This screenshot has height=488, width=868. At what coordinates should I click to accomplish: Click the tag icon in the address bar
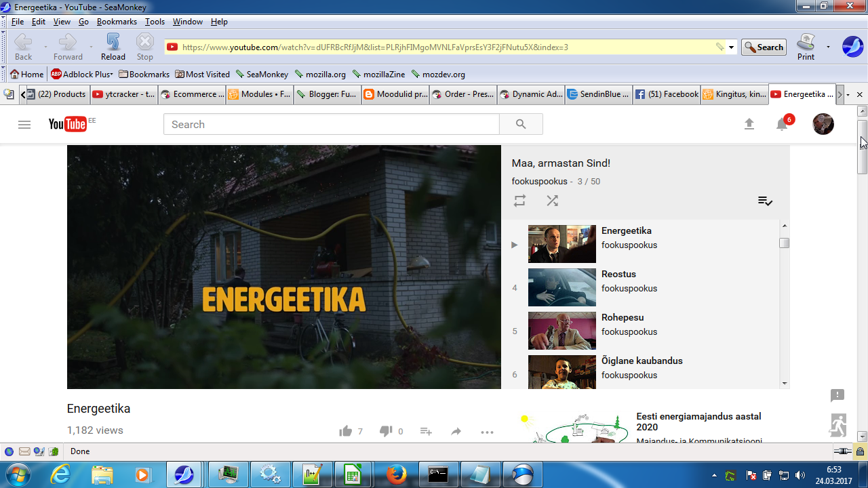coord(719,47)
